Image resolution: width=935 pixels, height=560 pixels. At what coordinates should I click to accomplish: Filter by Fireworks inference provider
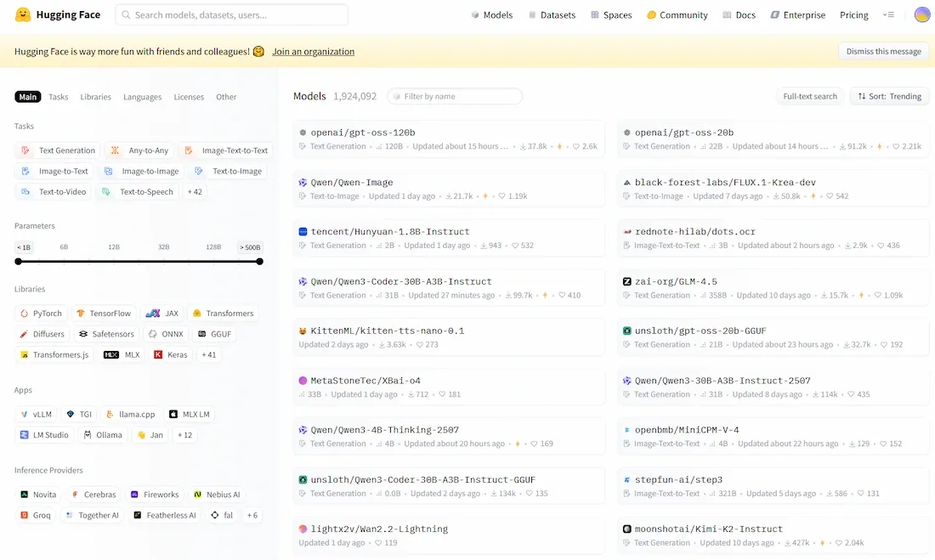[155, 495]
